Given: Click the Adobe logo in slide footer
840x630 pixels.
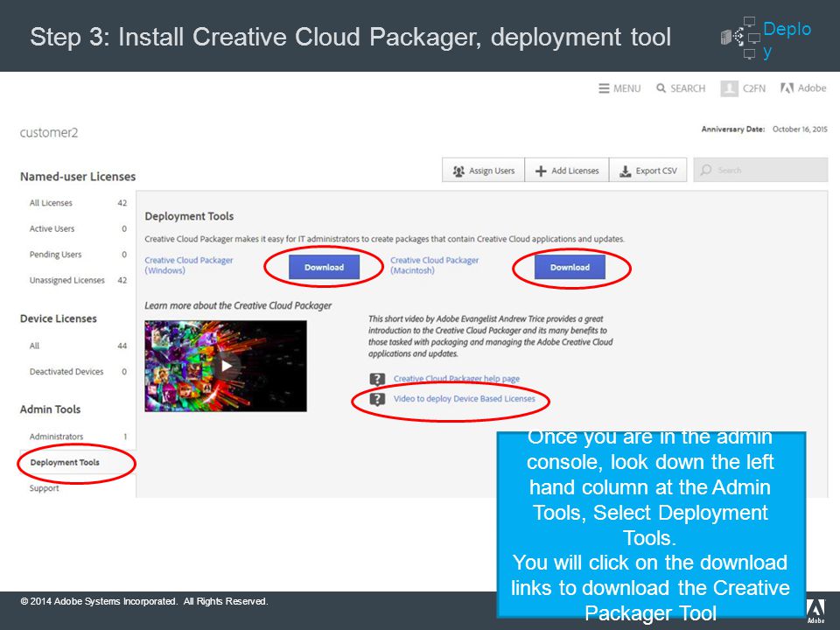Looking at the screenshot, I should (815, 612).
